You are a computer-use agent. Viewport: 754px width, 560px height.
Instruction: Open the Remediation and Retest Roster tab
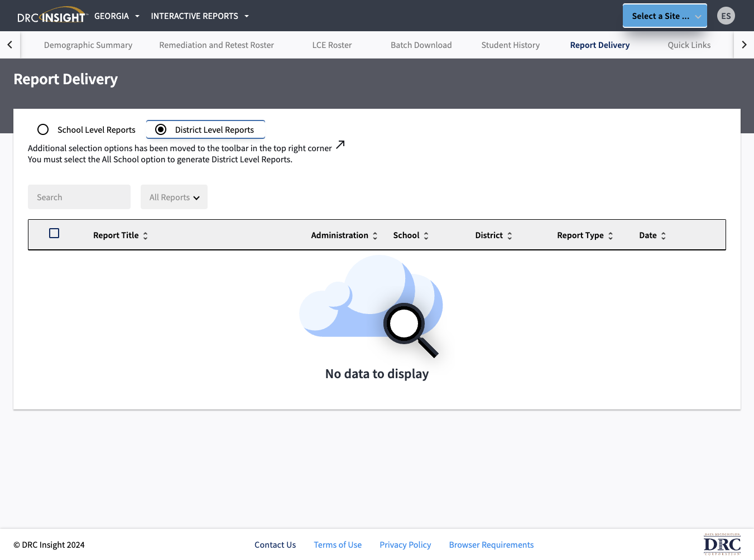(217, 45)
